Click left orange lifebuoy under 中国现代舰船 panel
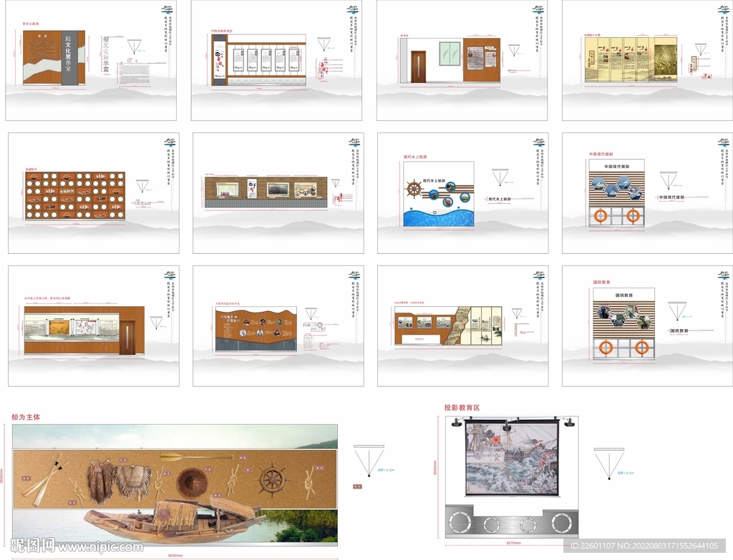The image size is (733, 560). (x=601, y=215)
